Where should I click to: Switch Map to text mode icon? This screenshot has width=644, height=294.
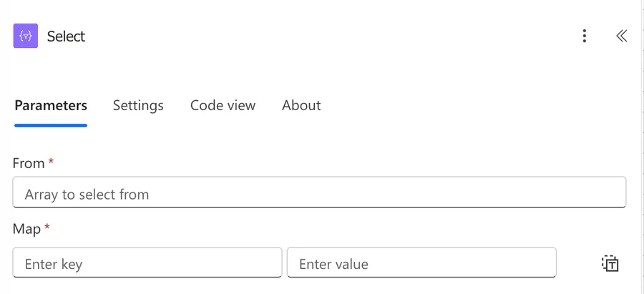click(610, 264)
